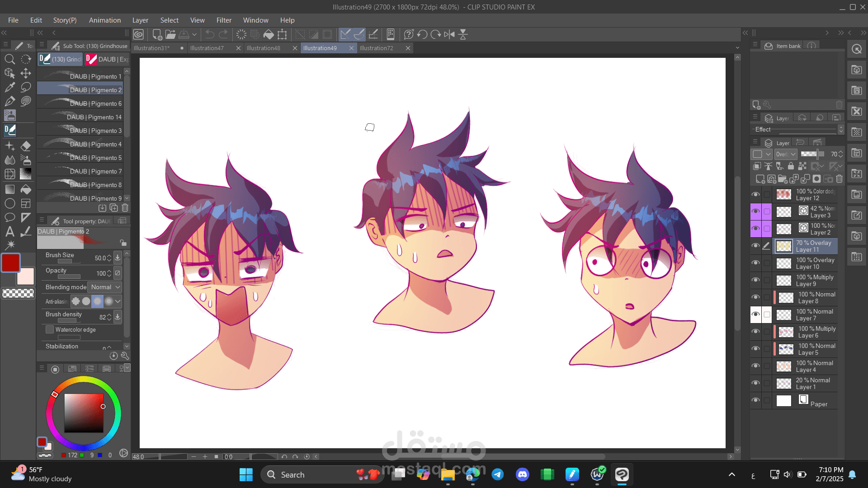The width and height of the screenshot is (868, 488).
Task: Expand the Anti-aliasing options dropdown
Action: click(x=118, y=301)
